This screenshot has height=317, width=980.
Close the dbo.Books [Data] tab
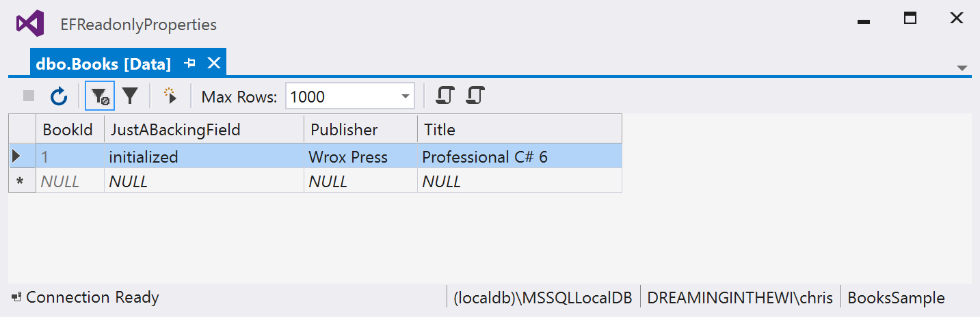pyautogui.click(x=214, y=64)
